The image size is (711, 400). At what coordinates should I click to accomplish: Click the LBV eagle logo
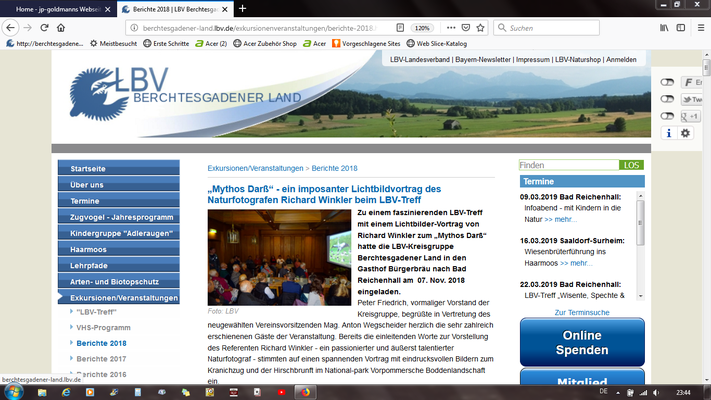pos(99,94)
